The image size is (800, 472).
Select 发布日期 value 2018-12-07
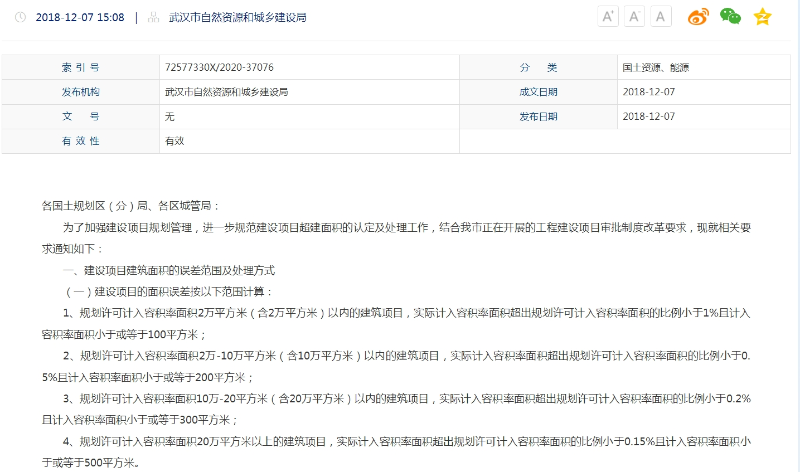coord(648,116)
